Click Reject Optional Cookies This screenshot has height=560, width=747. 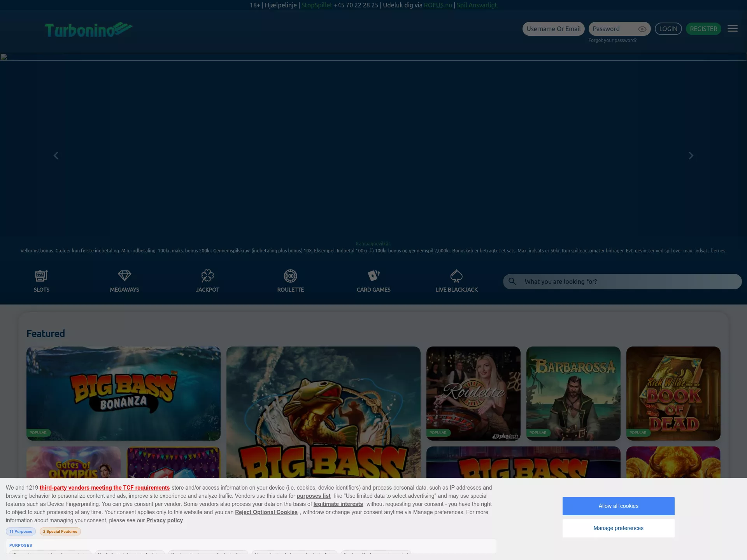266,512
